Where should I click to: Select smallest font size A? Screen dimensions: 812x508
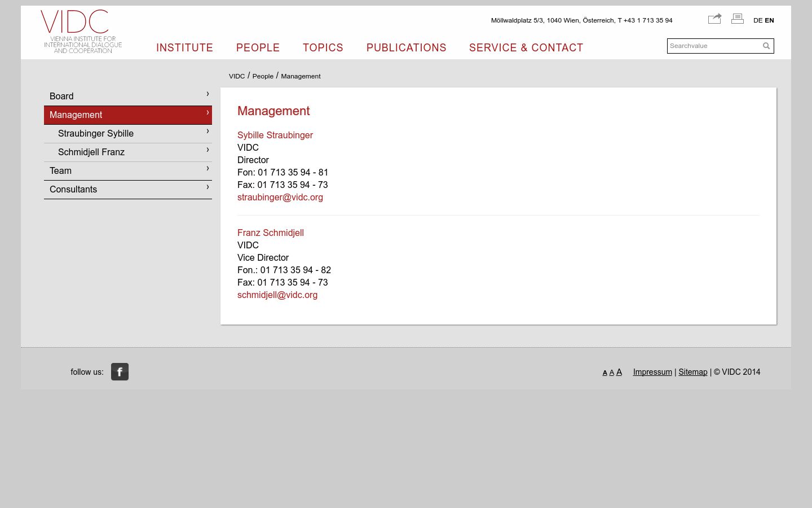pos(604,373)
